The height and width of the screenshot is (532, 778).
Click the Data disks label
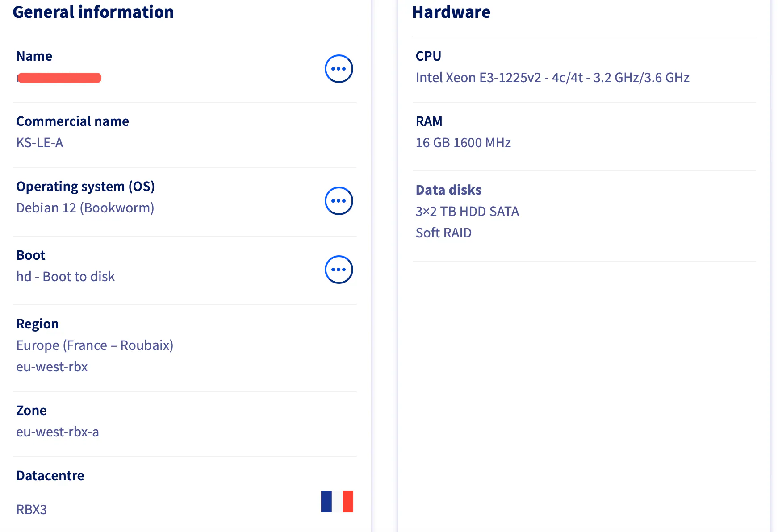click(448, 190)
